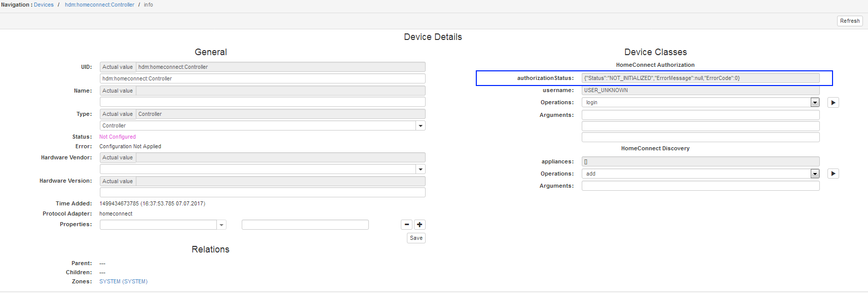This screenshot has width=868, height=298.
Task: Click the authorizationStatus value field
Action: 700,78
